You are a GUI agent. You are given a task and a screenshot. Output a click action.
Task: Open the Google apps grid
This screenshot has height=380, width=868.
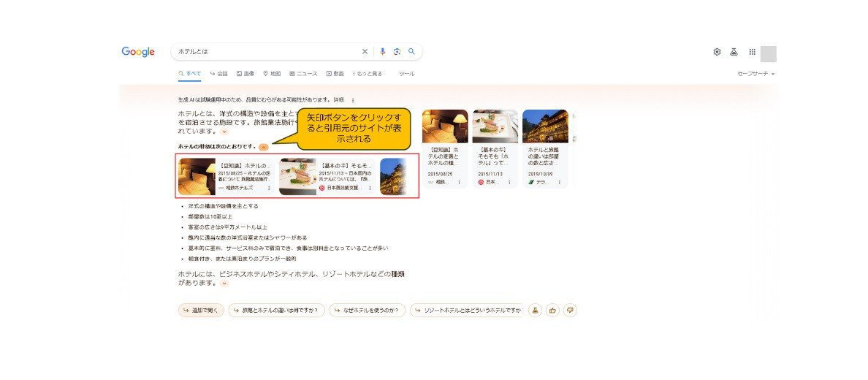coord(752,52)
